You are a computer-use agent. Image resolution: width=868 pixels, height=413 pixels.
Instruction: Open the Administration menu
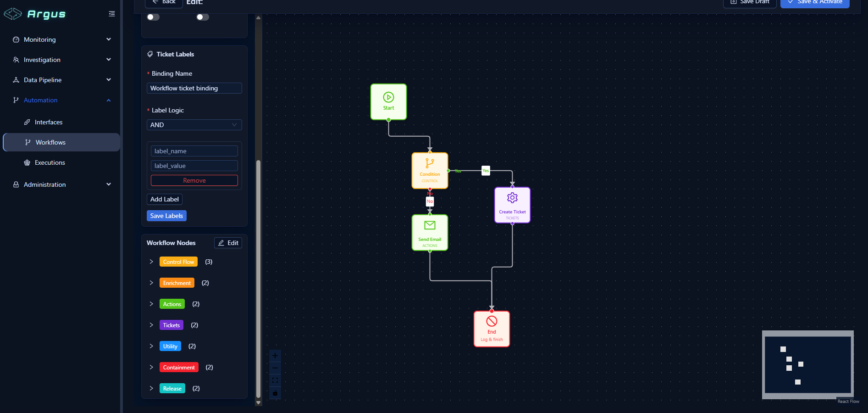point(61,184)
